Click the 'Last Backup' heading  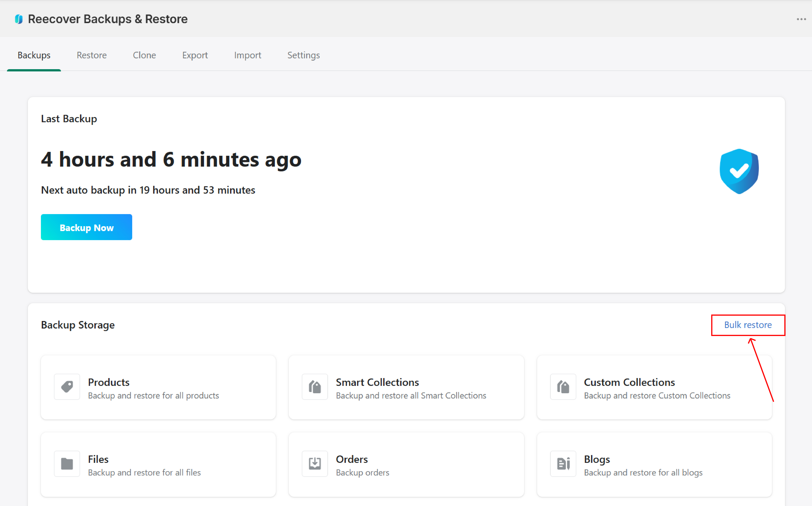(69, 118)
